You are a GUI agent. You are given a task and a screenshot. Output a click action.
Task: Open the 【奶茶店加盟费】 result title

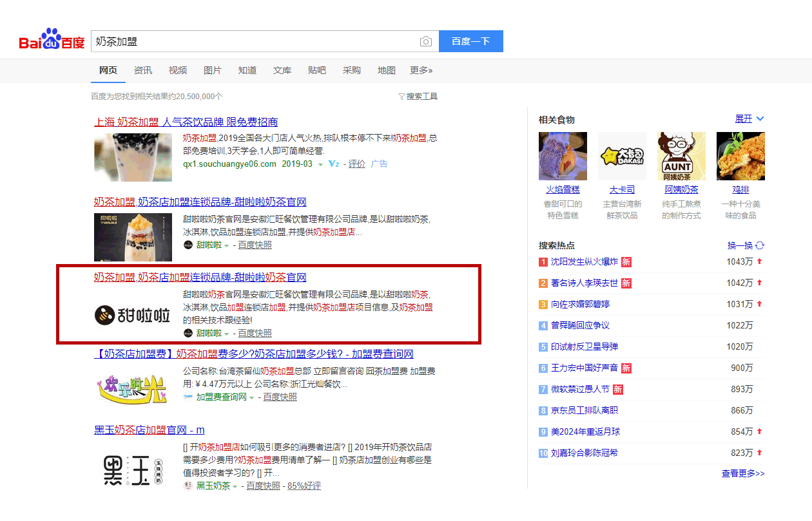[254, 354]
